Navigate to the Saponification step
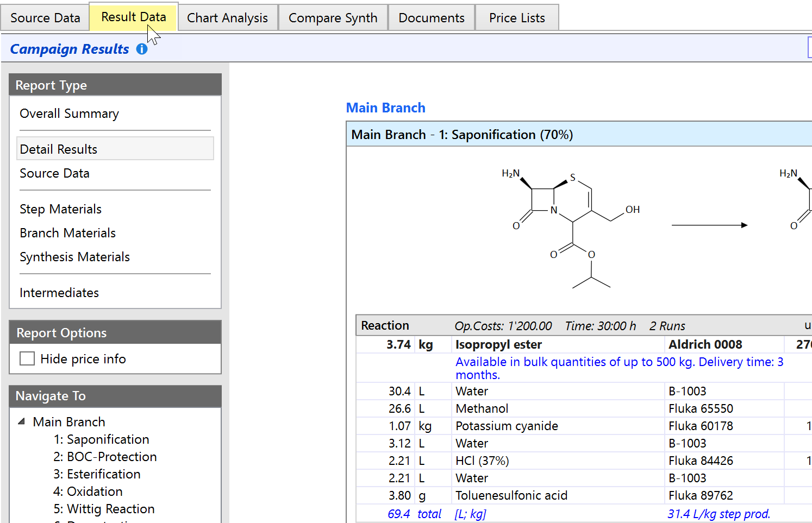The width and height of the screenshot is (812, 523). [102, 439]
